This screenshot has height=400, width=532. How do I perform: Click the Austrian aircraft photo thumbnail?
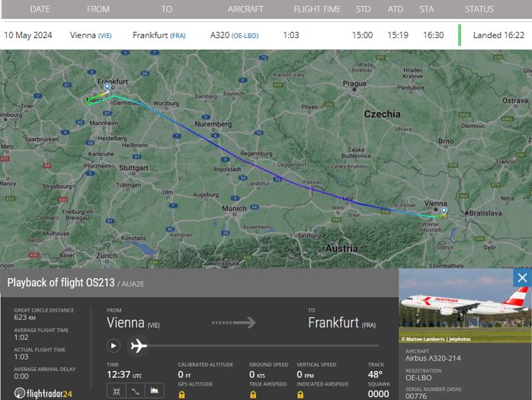click(x=465, y=306)
